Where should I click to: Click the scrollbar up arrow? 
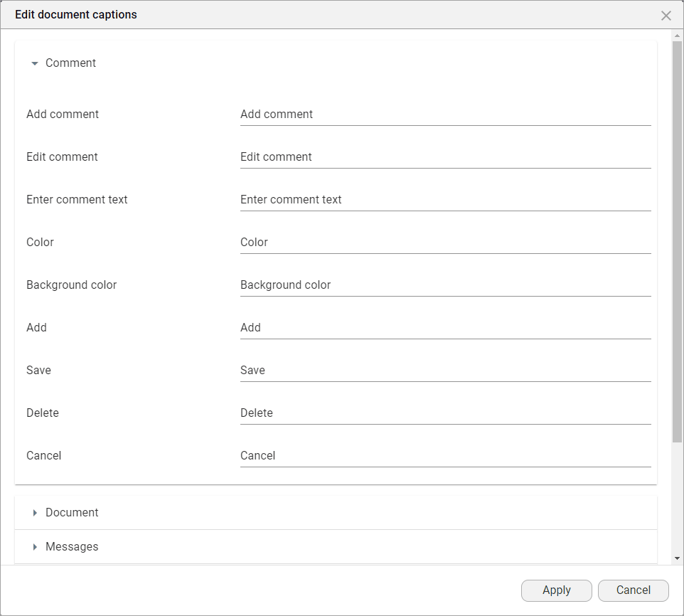click(677, 35)
